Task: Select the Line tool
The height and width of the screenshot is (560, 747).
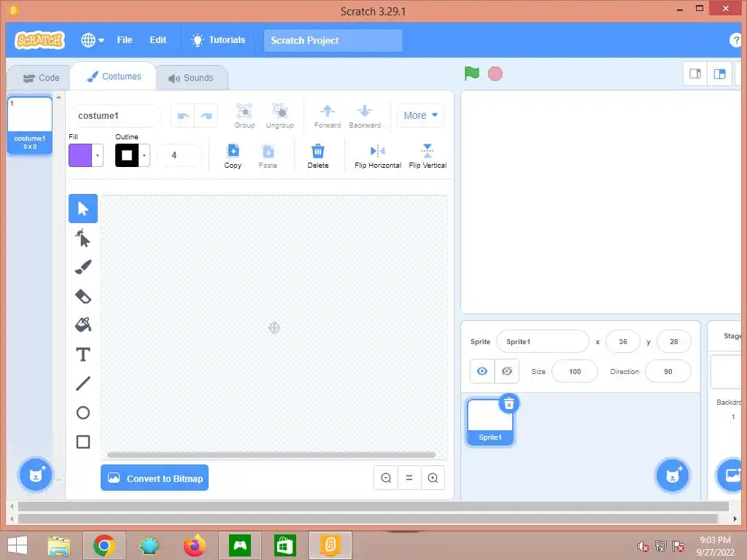Action: [83, 384]
